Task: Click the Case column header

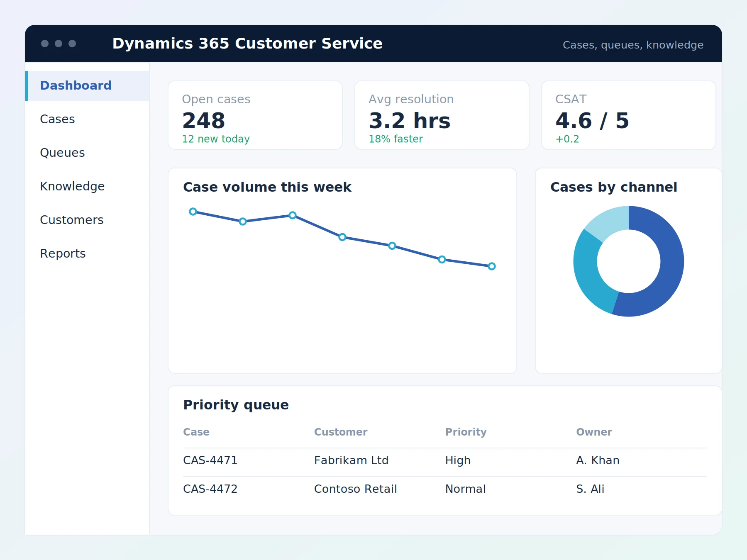Action: pyautogui.click(x=196, y=432)
